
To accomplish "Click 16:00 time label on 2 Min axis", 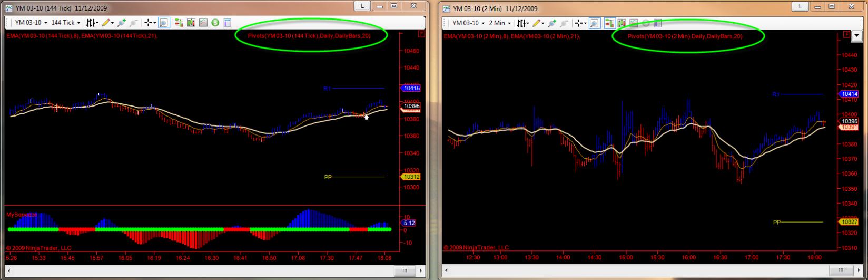I will tap(689, 258).
